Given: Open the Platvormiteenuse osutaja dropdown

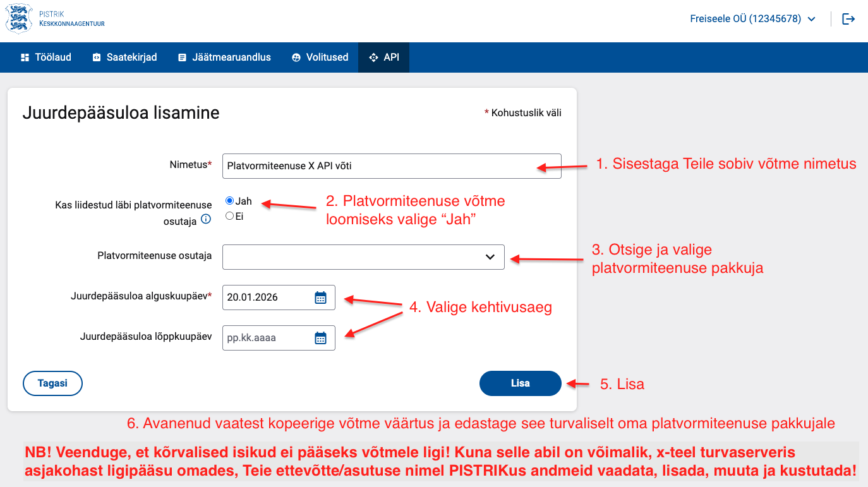Looking at the screenshot, I should (363, 256).
